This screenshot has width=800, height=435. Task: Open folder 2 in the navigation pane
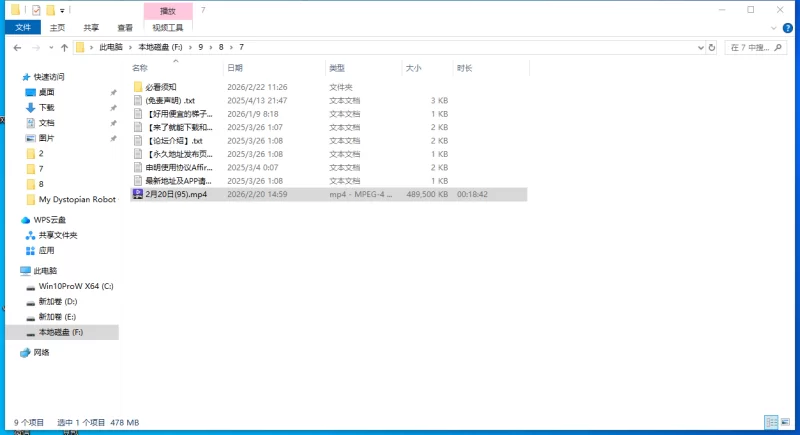(x=41, y=153)
